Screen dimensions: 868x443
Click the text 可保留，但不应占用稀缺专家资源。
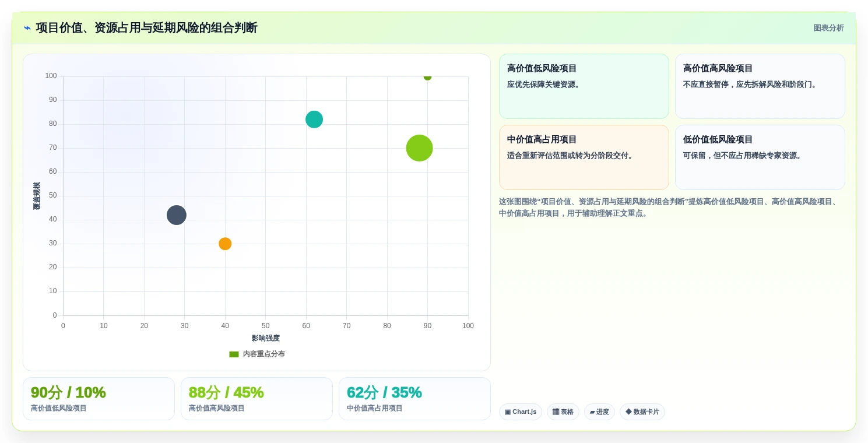pos(744,156)
